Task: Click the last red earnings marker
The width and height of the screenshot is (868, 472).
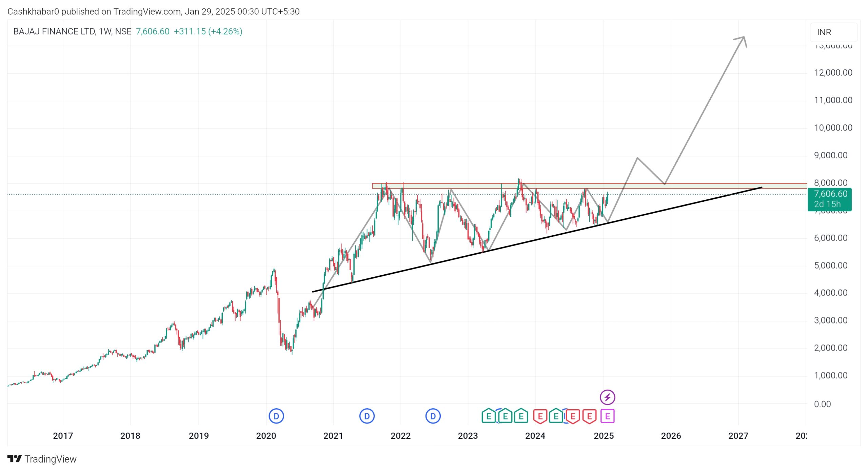Action: coord(590,416)
